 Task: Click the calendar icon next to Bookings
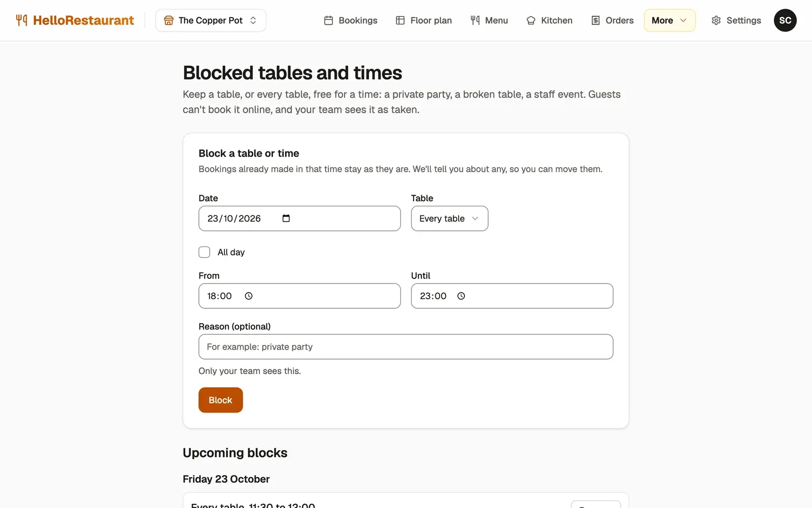click(x=328, y=20)
